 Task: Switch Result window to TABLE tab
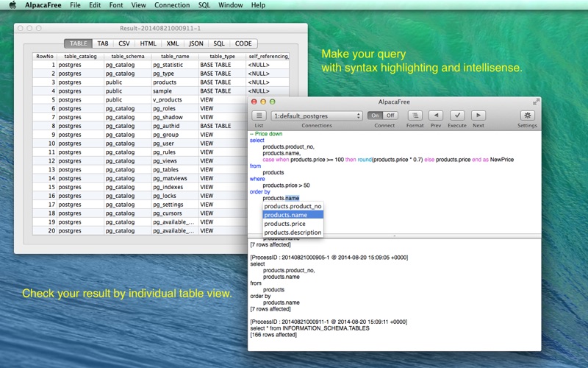point(79,43)
